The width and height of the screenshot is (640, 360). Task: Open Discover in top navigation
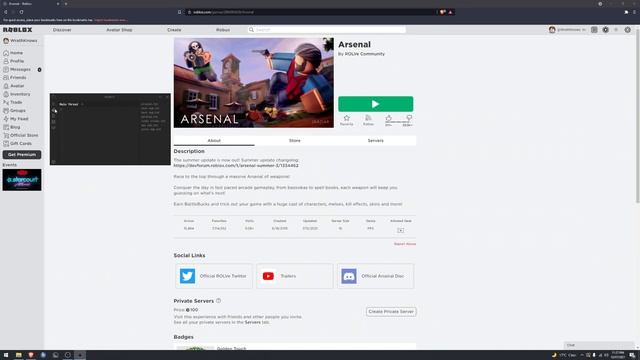[62, 30]
